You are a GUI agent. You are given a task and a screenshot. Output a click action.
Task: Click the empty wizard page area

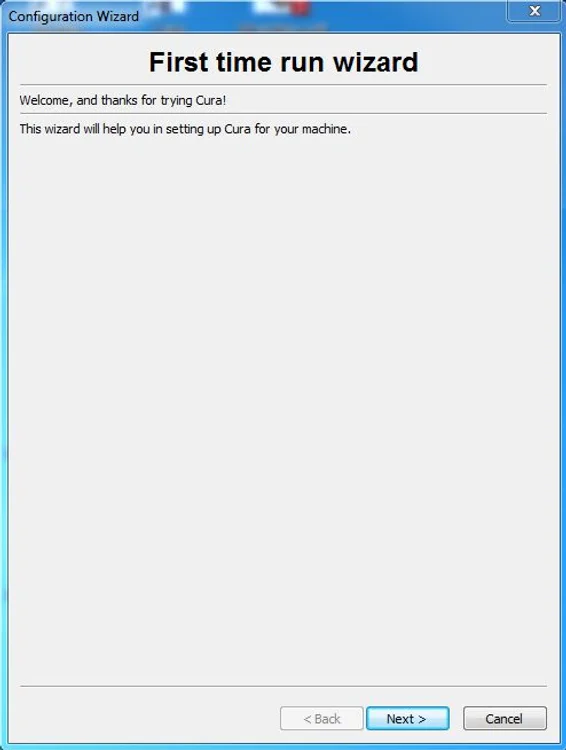click(x=283, y=407)
